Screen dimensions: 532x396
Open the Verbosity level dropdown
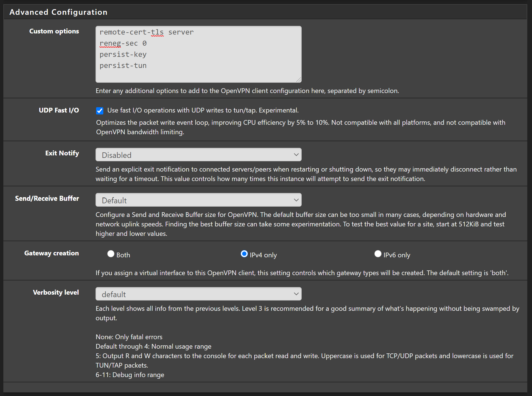pyautogui.click(x=198, y=294)
